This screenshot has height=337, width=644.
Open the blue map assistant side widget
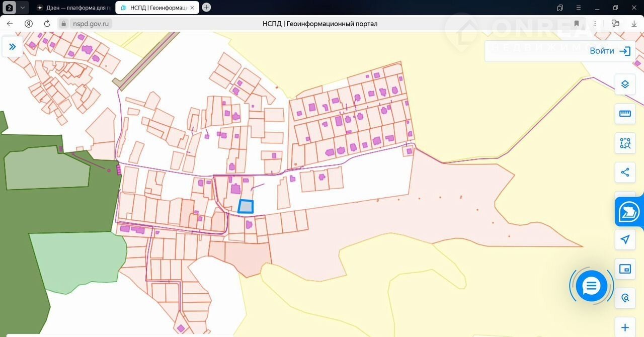(x=629, y=211)
